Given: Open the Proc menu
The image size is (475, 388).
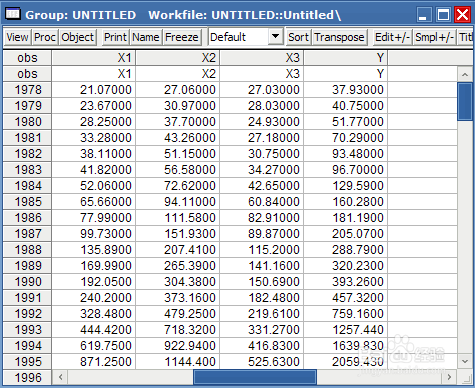Looking at the screenshot, I should point(45,37).
